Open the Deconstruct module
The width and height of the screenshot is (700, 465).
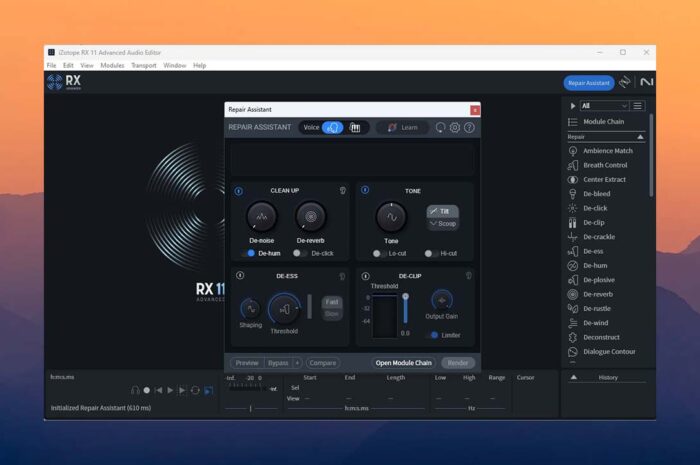594,337
